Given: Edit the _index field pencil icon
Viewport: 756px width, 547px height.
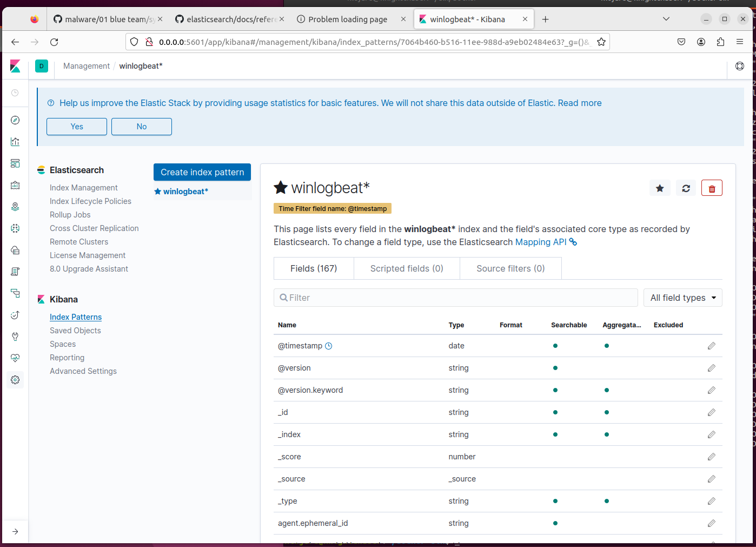Looking at the screenshot, I should 712,434.
